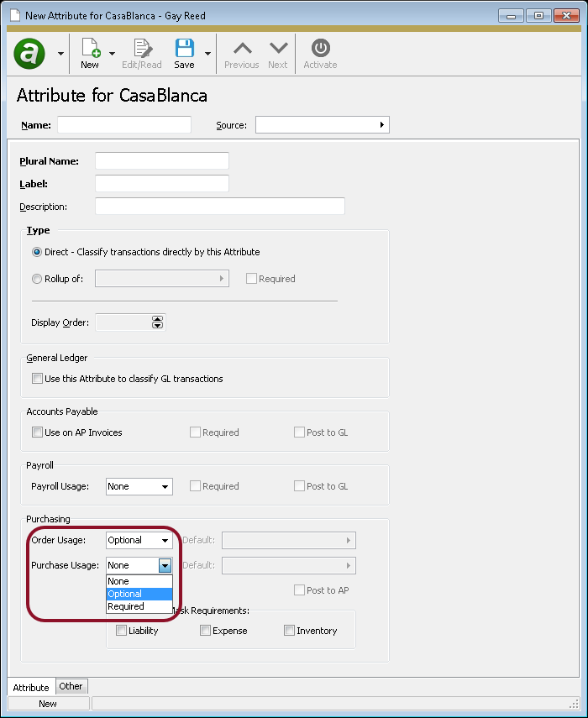Screen dimensions: 588x718
Task: Navigate back using the Previous chevron icon
Action: click(x=241, y=49)
